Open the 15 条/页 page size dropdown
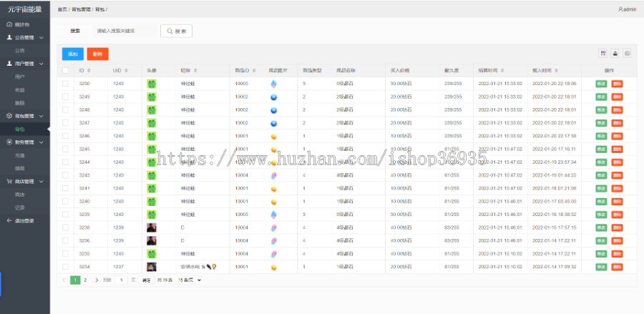This screenshot has height=314, width=644. pos(190,280)
